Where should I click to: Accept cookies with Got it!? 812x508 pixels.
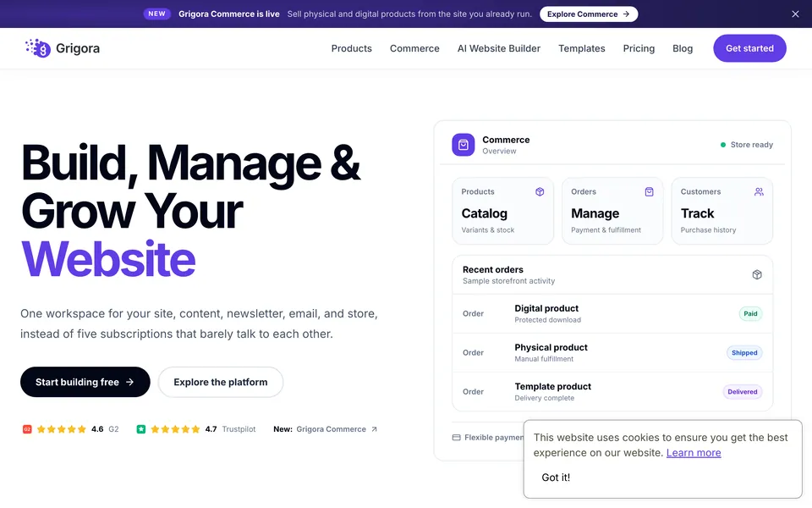pos(556,478)
